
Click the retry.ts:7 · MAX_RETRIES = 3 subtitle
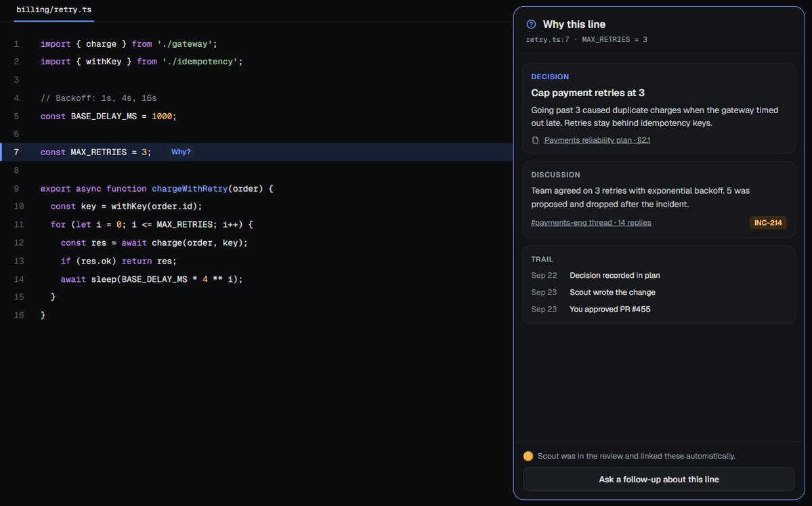point(586,40)
